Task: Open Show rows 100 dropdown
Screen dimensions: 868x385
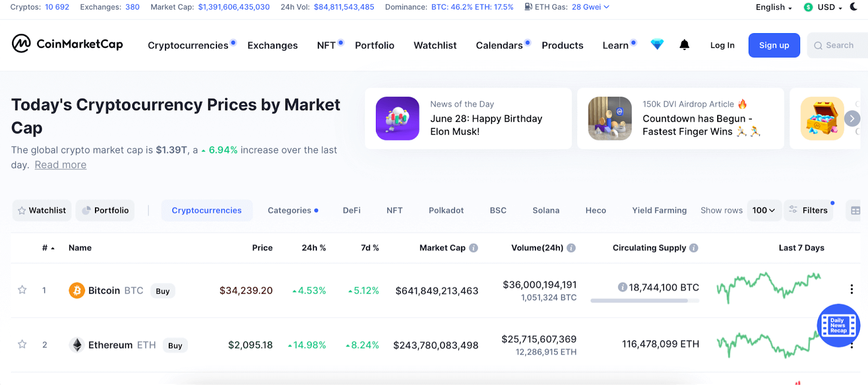Action: pos(763,210)
